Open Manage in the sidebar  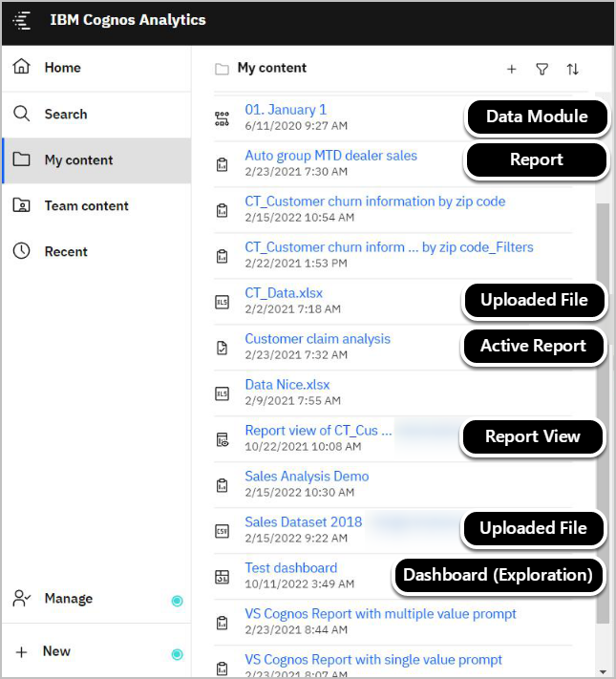click(x=96, y=599)
